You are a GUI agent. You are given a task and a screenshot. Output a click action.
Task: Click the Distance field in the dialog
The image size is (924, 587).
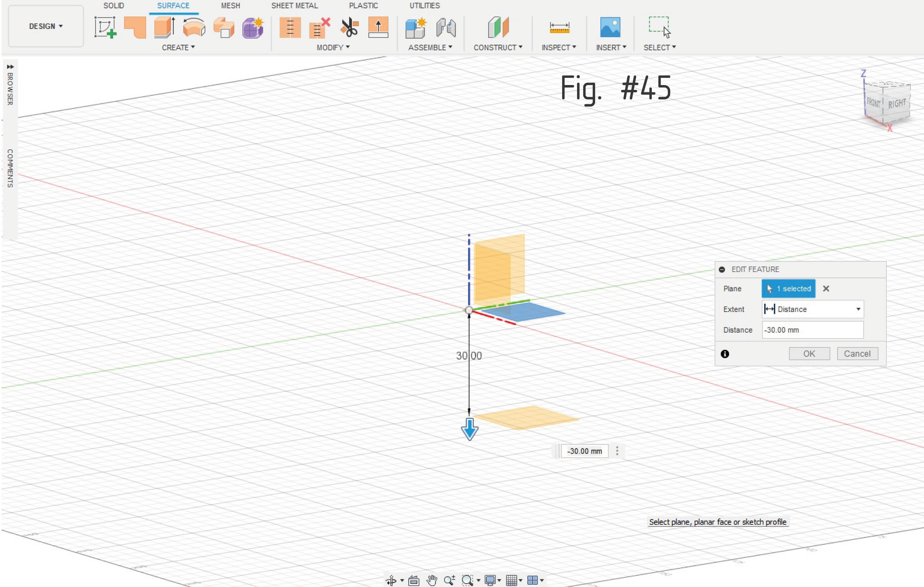813,330
